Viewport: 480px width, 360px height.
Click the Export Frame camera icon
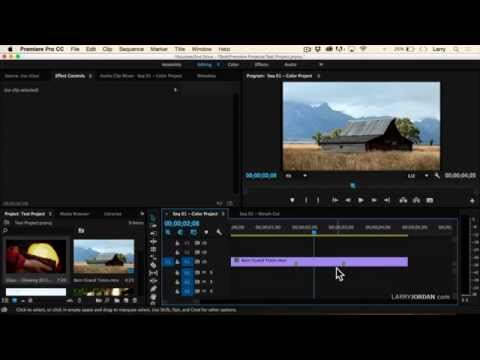430,200
